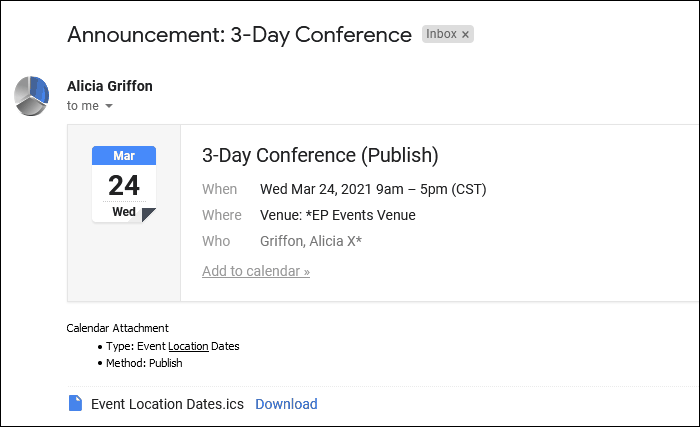Open the 'Add to calendar »' link

point(256,271)
